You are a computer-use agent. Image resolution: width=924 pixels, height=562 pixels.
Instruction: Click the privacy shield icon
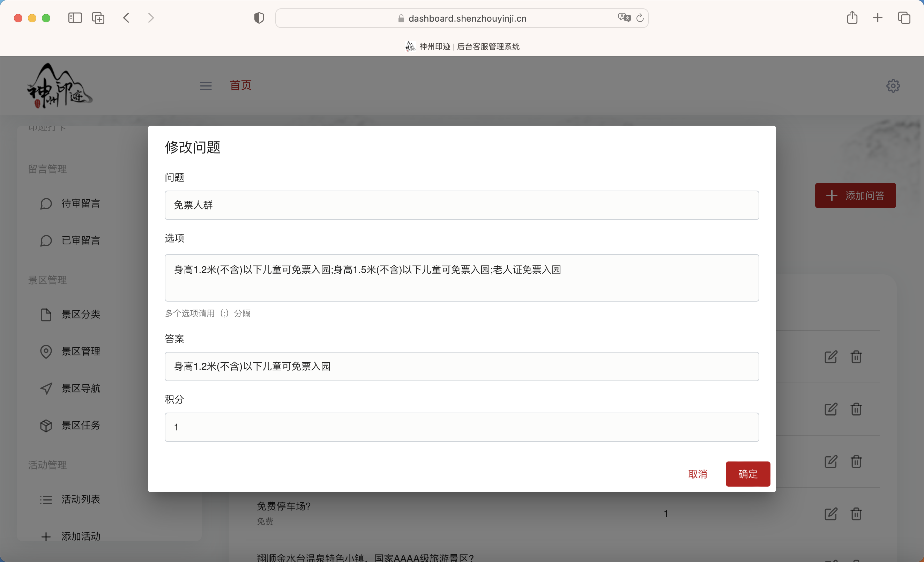point(259,18)
